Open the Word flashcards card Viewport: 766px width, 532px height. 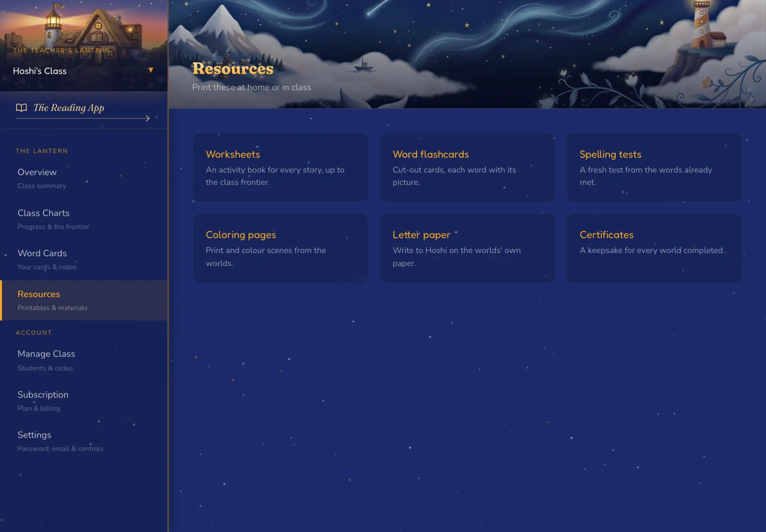(467, 167)
